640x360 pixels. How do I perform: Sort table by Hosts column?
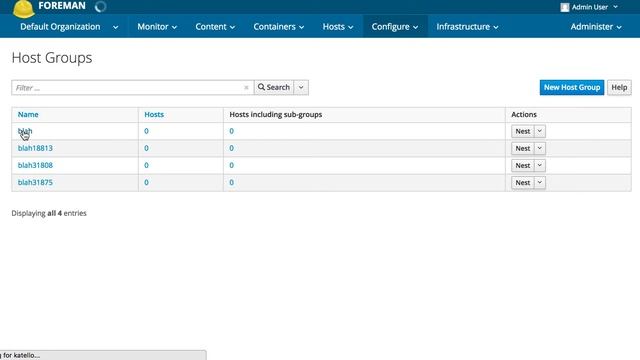click(154, 115)
